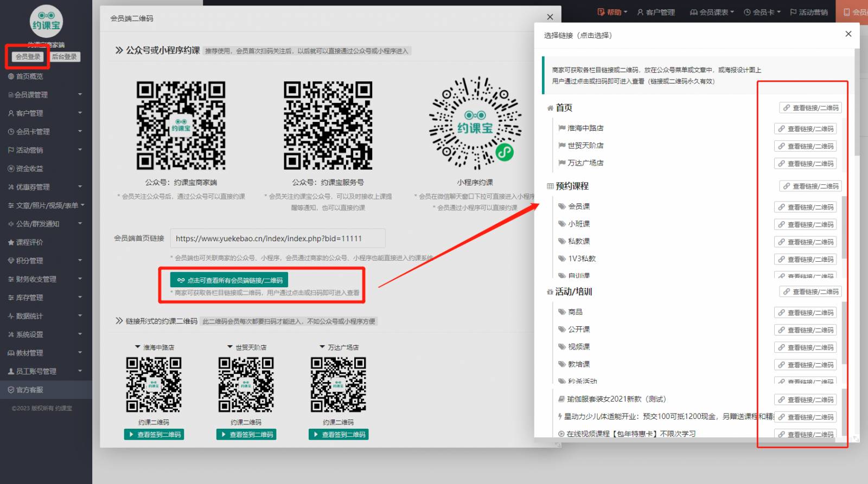Click the 会员端首页链接 URL field
868x484 pixels.
278,238
